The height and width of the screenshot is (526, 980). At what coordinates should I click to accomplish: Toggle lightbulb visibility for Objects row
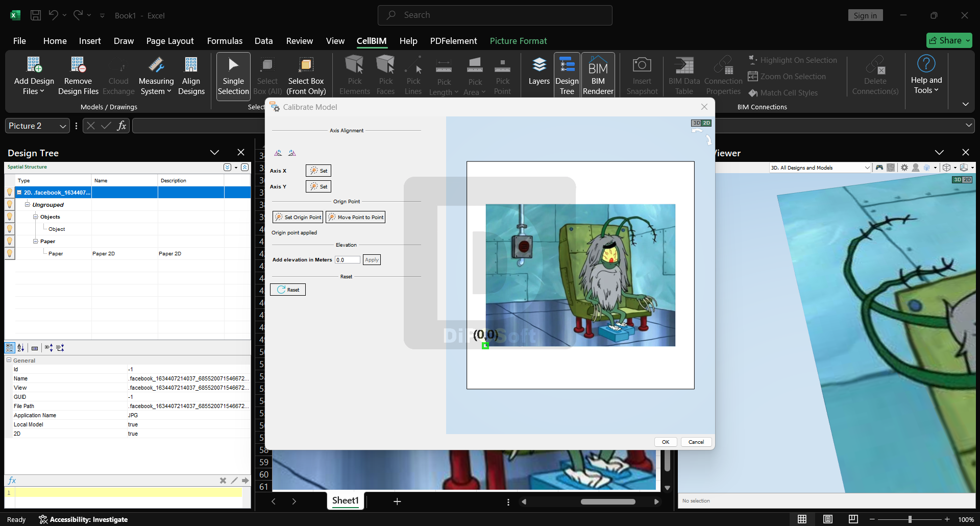10,217
